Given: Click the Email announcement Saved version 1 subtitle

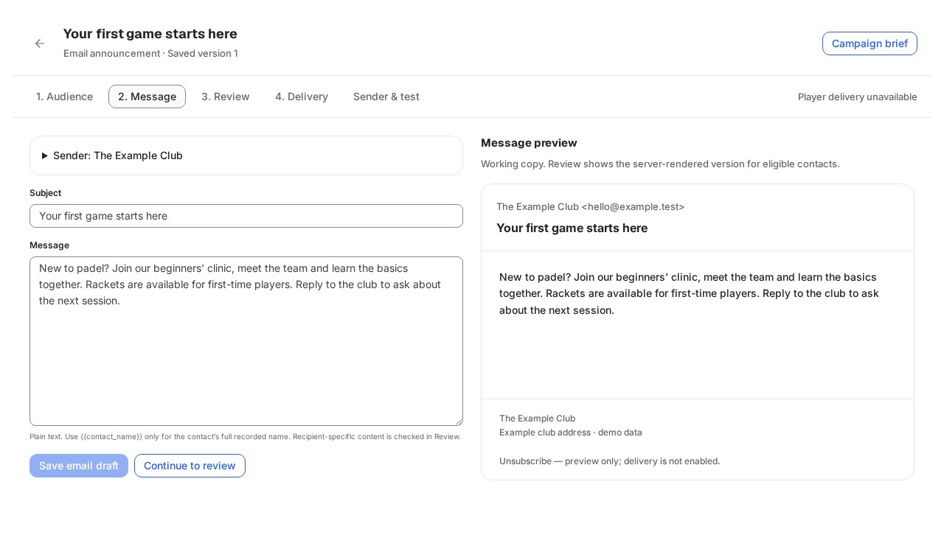Looking at the screenshot, I should [x=150, y=53].
